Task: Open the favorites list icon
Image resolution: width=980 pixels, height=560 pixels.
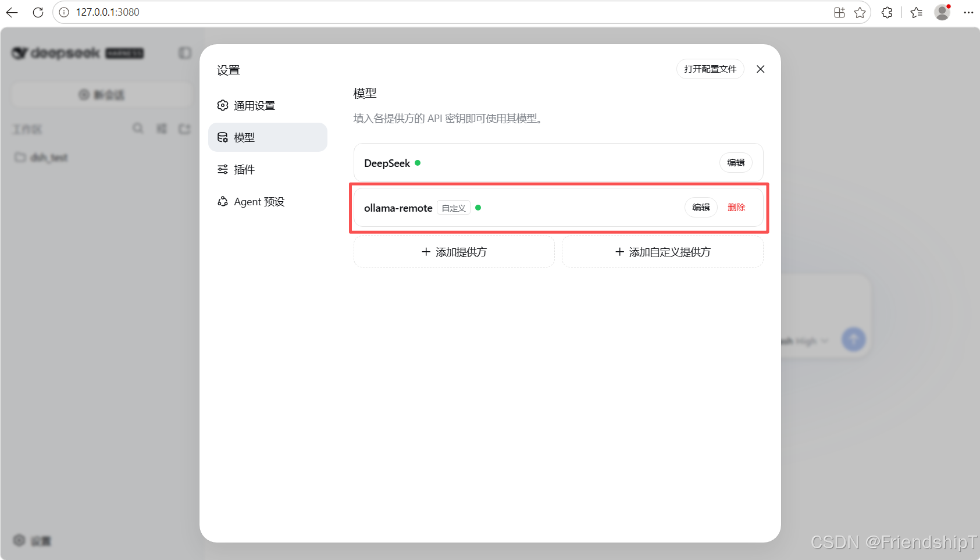Action: pos(917,12)
